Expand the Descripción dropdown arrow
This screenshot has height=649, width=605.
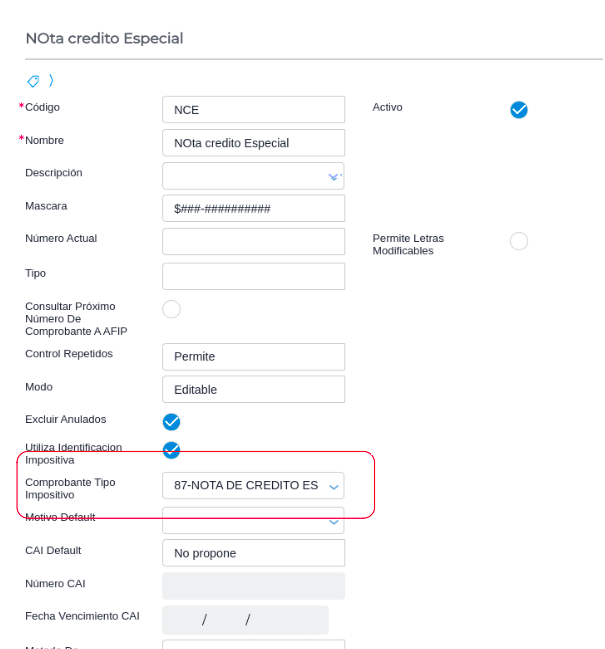pos(334,176)
